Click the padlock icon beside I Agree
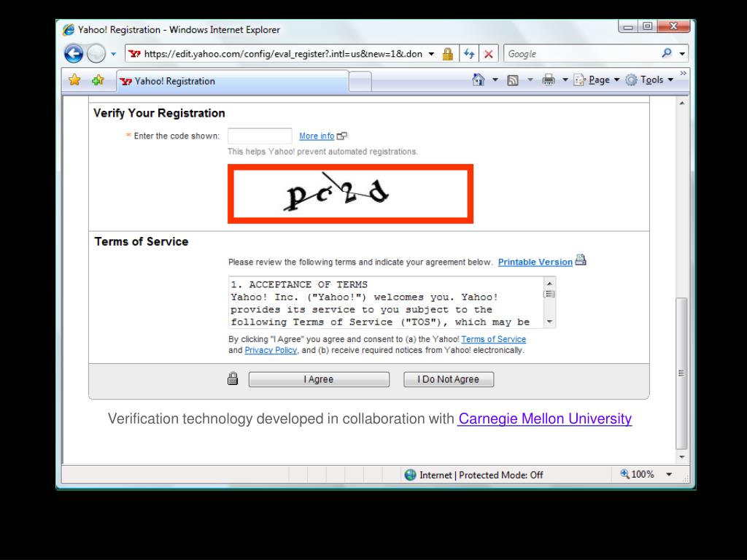The height and width of the screenshot is (560, 747). 233,378
